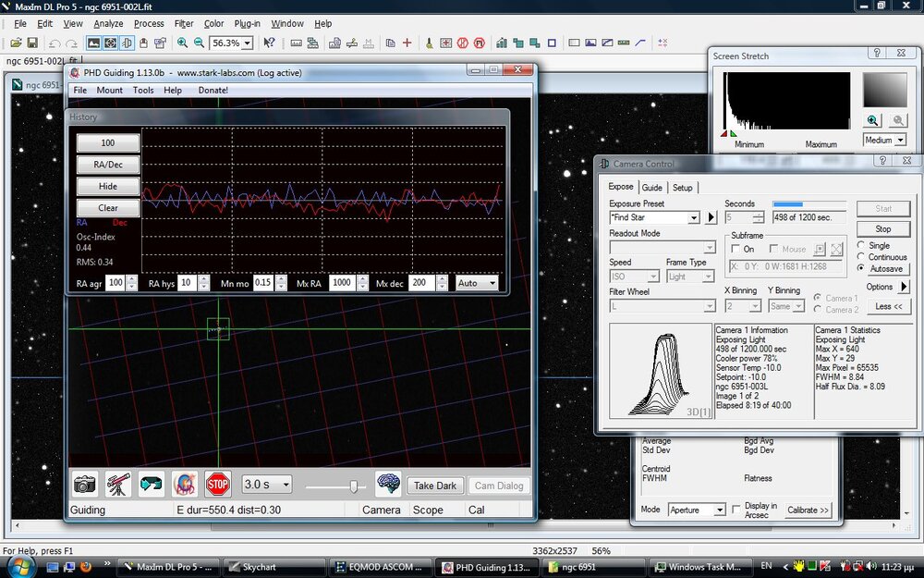Click the Take Dark button
Screen dimensions: 924x578
[x=435, y=486]
